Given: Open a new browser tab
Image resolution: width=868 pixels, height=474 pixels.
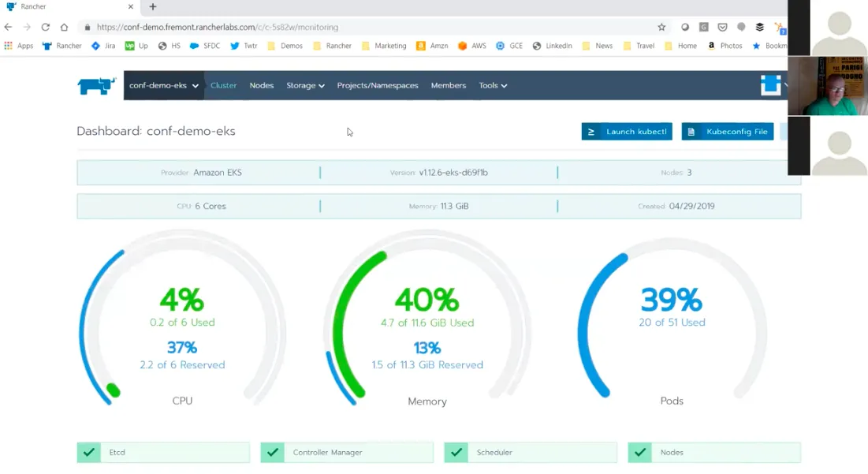Looking at the screenshot, I should (x=153, y=6).
